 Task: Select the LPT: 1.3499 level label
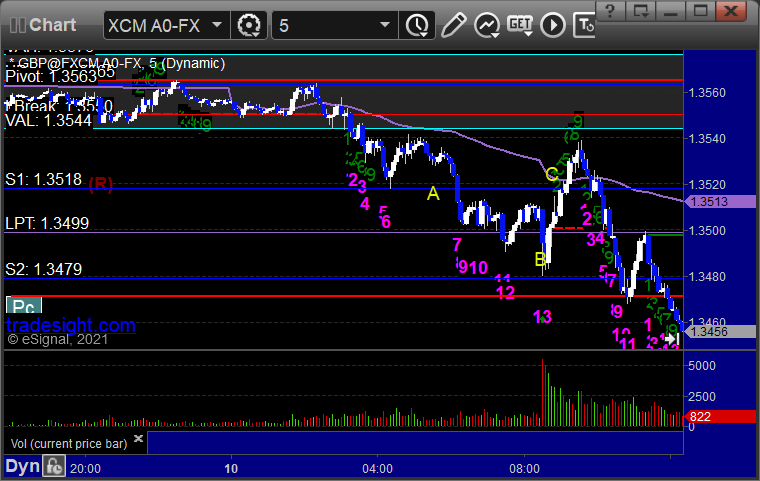(x=47, y=224)
